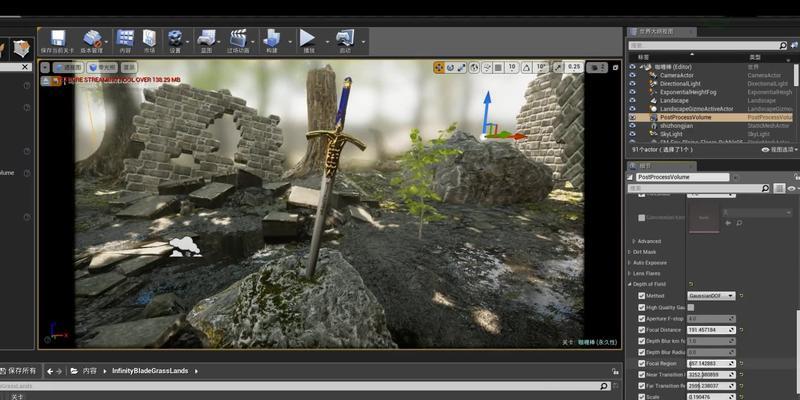The image size is (800, 400).
Task: Toggle visibility of DirectionalLight
Action: coord(633,84)
